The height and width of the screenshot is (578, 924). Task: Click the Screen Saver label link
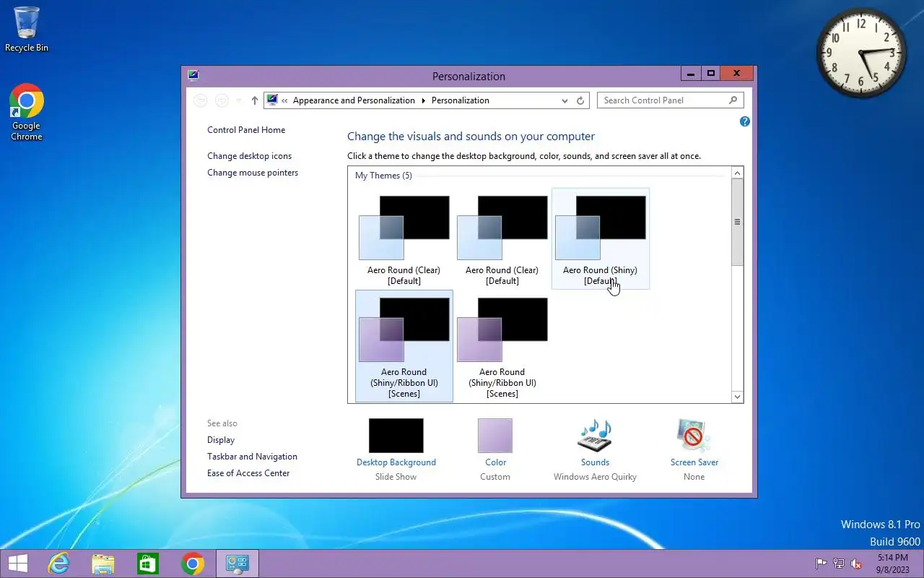694,462
